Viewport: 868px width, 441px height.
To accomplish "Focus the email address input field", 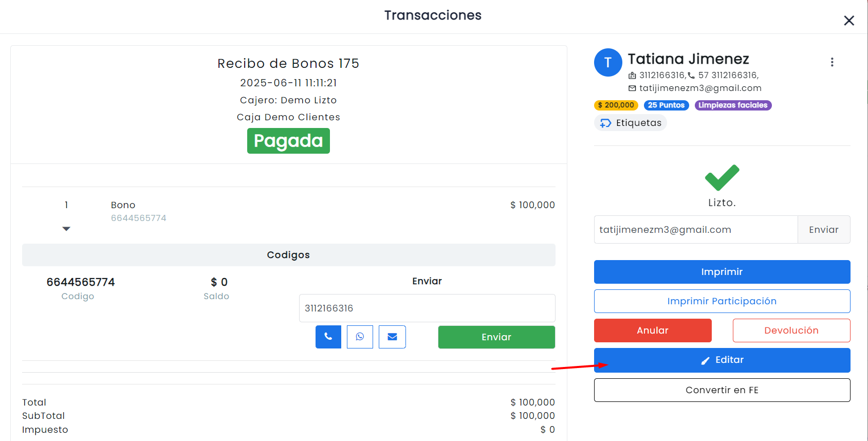I will 696,230.
